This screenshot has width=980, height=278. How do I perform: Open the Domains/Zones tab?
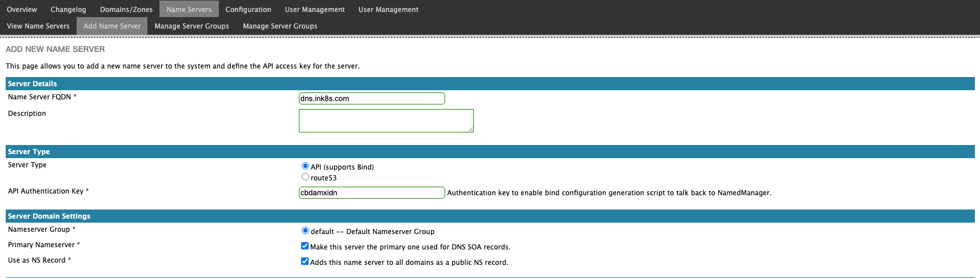pos(126,9)
